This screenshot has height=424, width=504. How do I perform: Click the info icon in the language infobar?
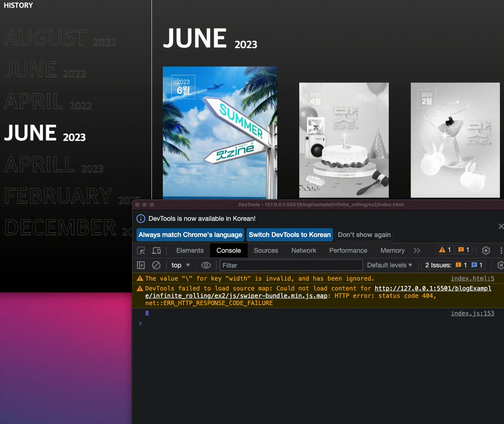[141, 219]
